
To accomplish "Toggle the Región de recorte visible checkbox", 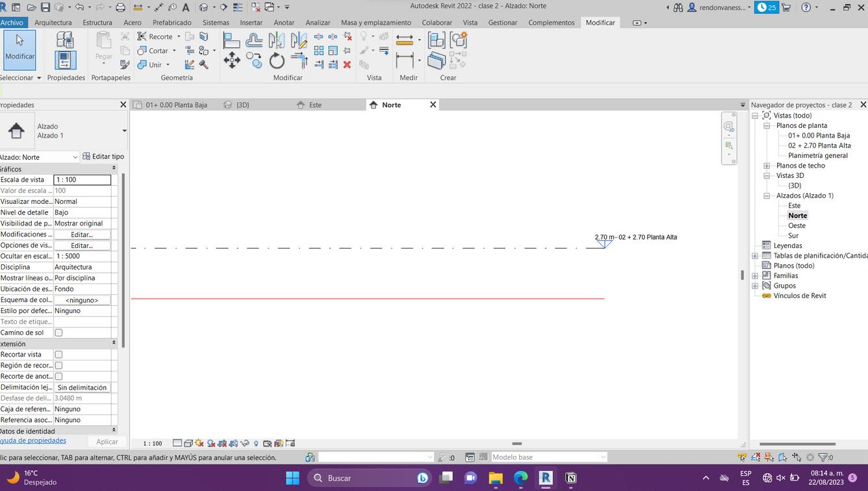I will tap(58, 366).
